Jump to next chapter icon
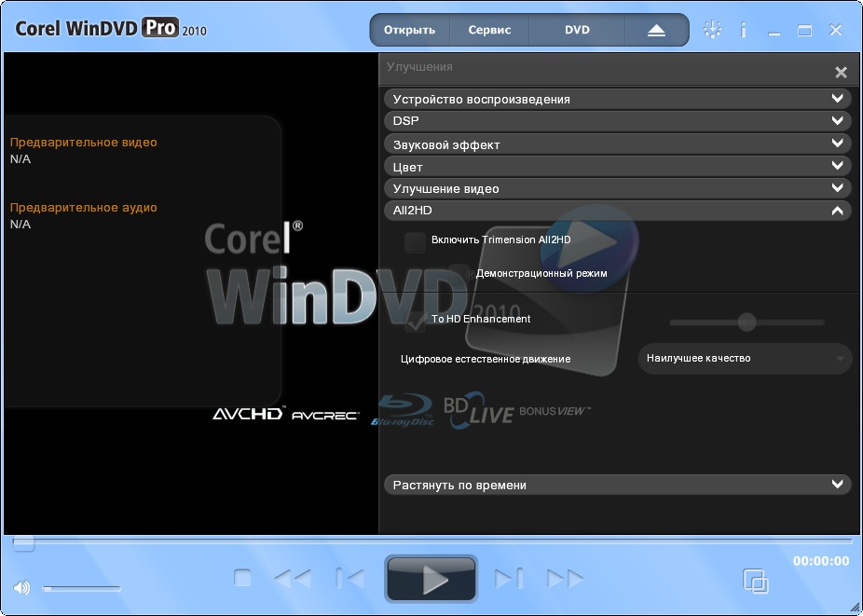 point(508,579)
